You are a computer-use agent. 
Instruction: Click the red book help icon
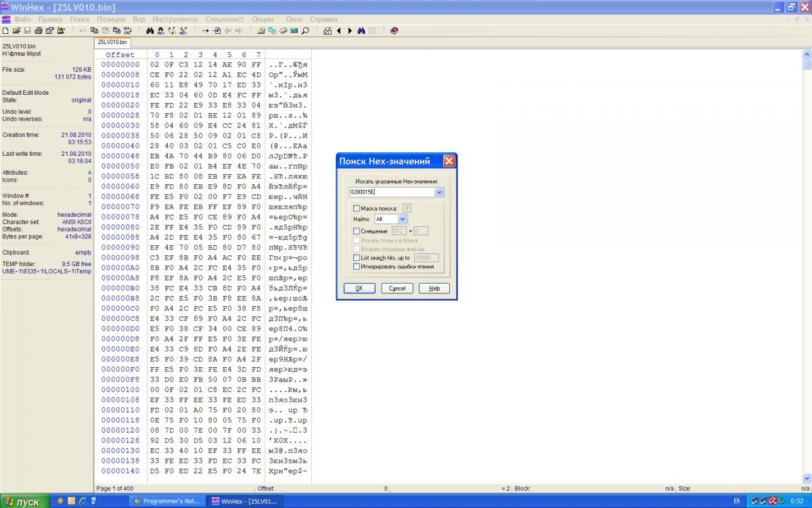tap(394, 30)
